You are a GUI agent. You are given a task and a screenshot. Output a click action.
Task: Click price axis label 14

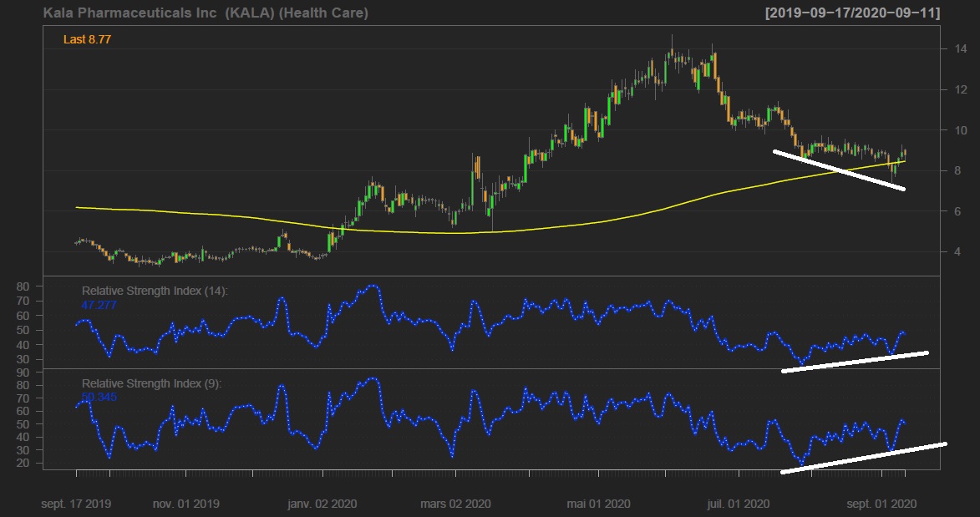tap(961, 48)
